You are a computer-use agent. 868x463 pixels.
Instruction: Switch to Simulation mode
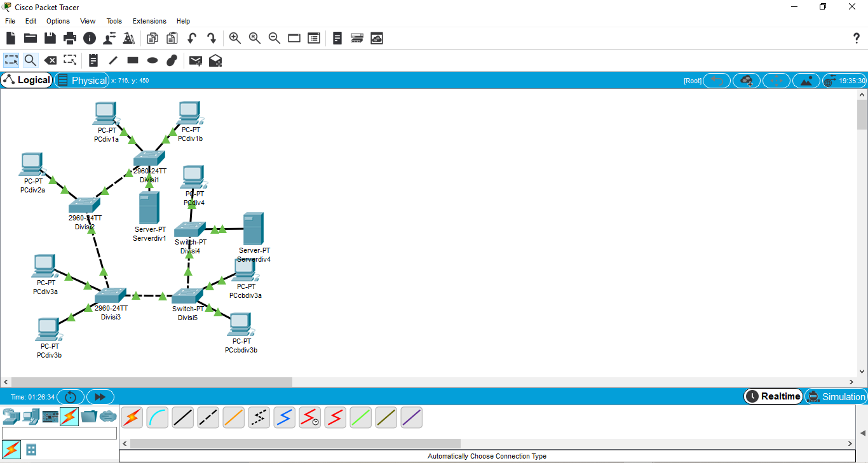(836, 396)
